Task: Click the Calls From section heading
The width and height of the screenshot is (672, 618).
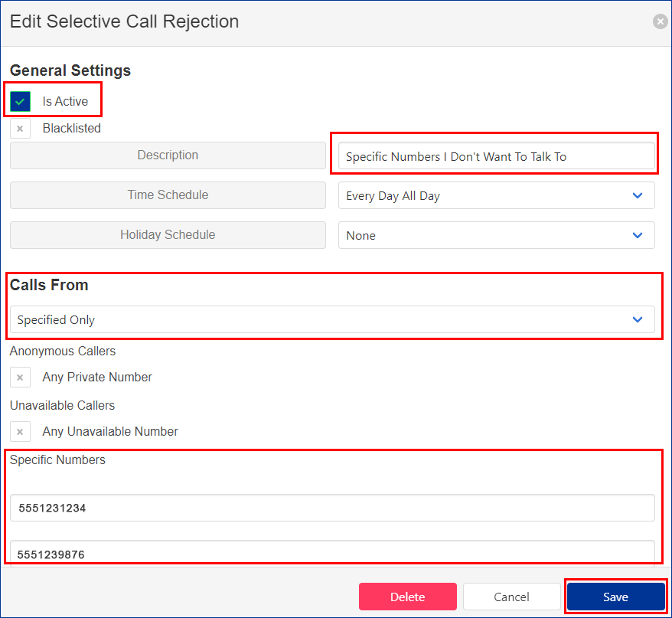Action: [x=49, y=285]
